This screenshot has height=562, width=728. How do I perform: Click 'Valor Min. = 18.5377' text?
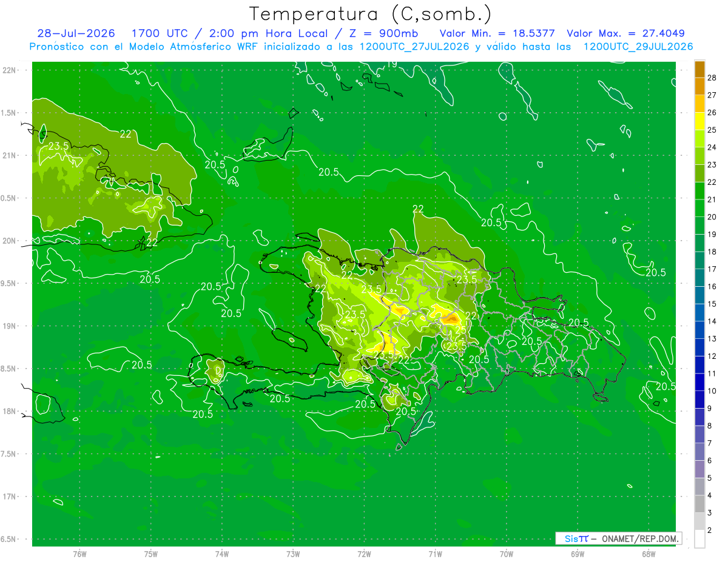coord(497,33)
